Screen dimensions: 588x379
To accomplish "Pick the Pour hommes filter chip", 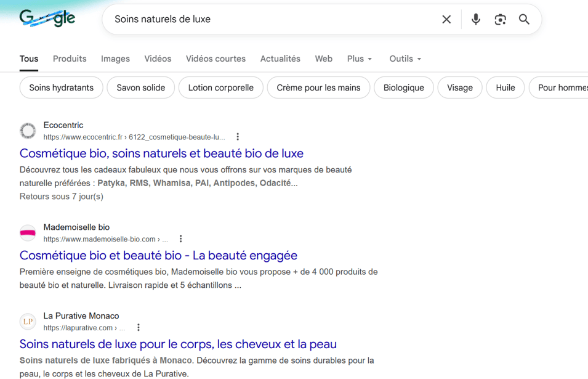I will tap(558, 88).
